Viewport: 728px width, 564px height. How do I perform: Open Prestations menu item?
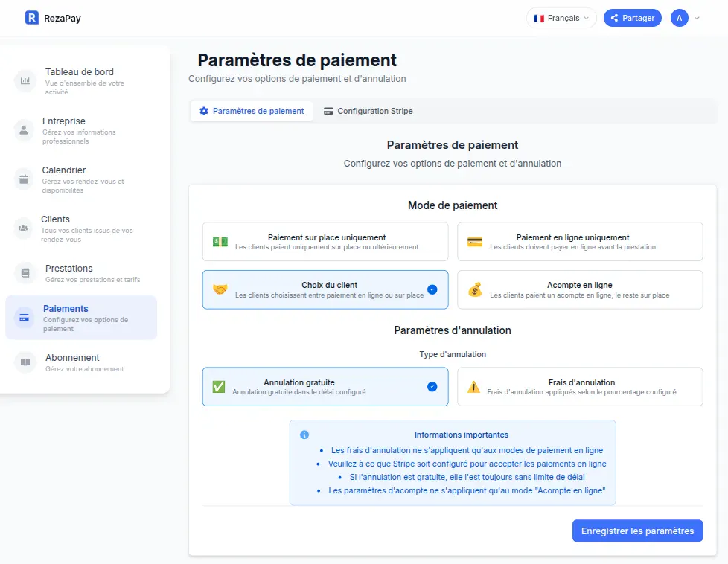[x=81, y=273]
